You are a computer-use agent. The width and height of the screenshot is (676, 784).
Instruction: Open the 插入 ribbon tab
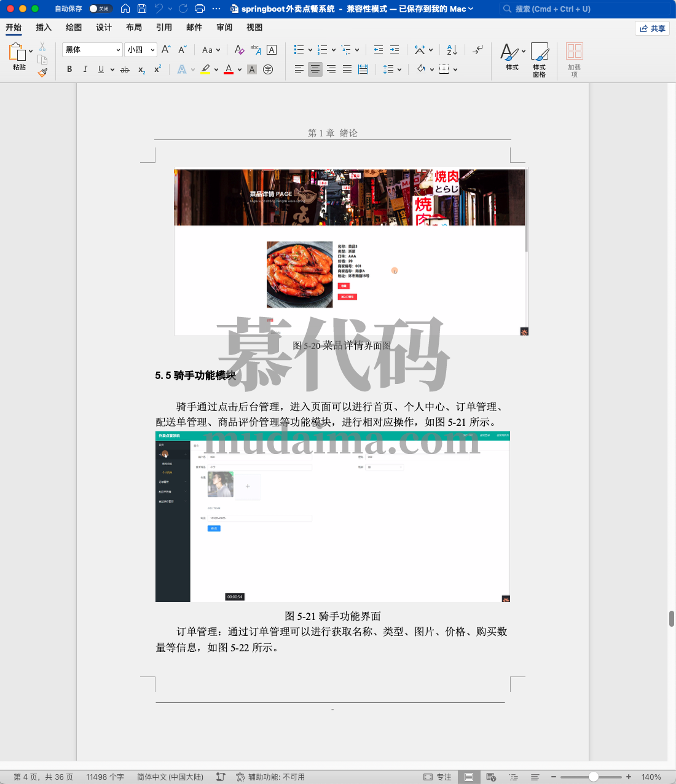[x=44, y=28]
